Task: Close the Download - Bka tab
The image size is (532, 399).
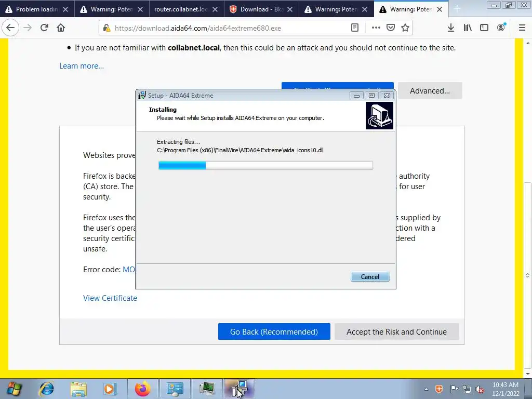Action: 290,9
